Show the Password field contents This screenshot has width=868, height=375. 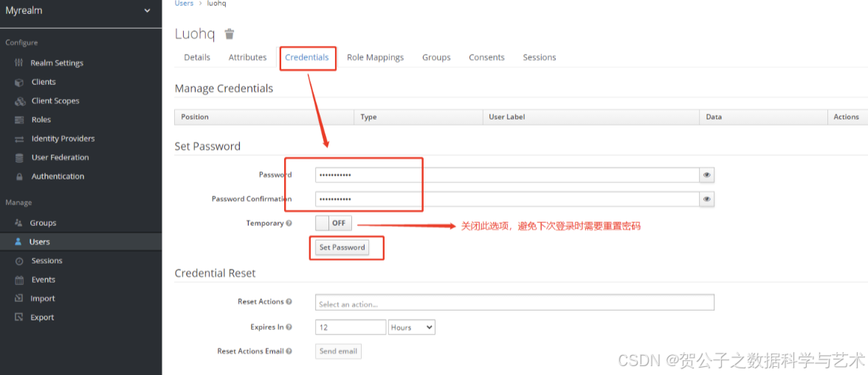tap(707, 175)
